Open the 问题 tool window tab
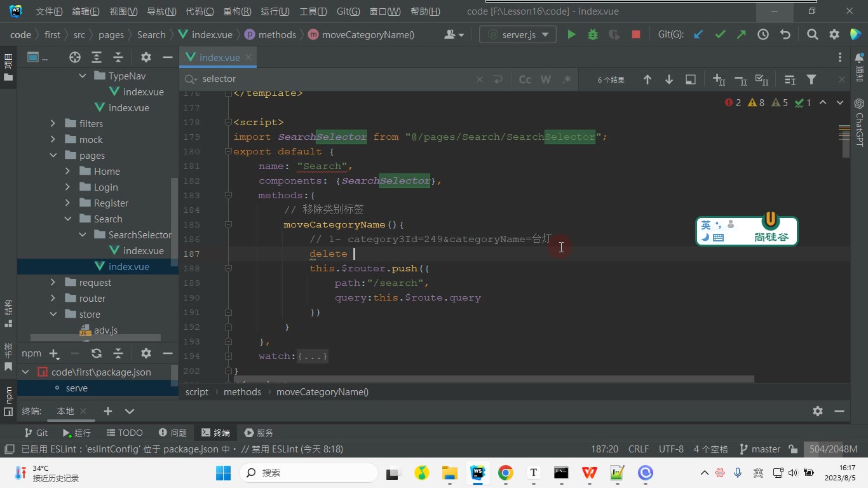868x488 pixels. click(173, 433)
